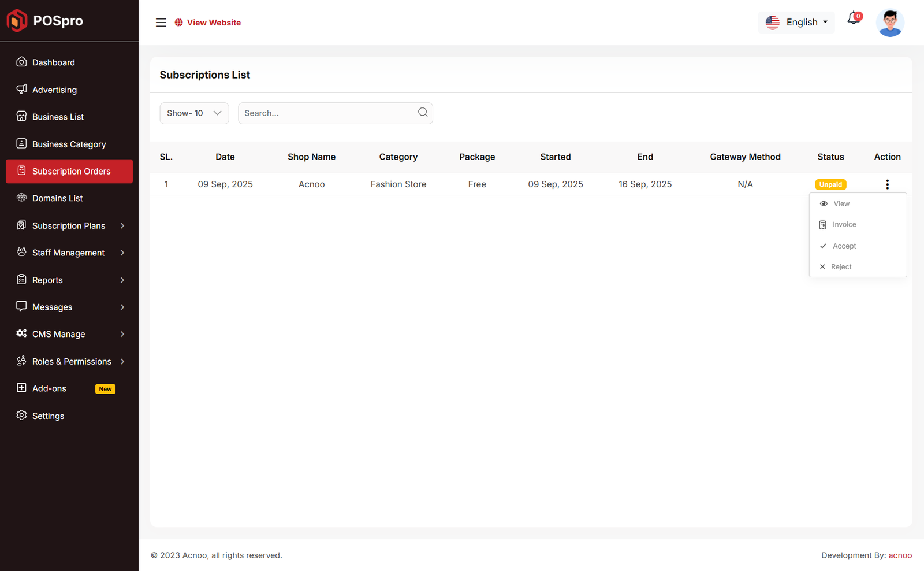The height and width of the screenshot is (571, 924).
Task: Expand the Reports submenu
Action: (x=69, y=280)
